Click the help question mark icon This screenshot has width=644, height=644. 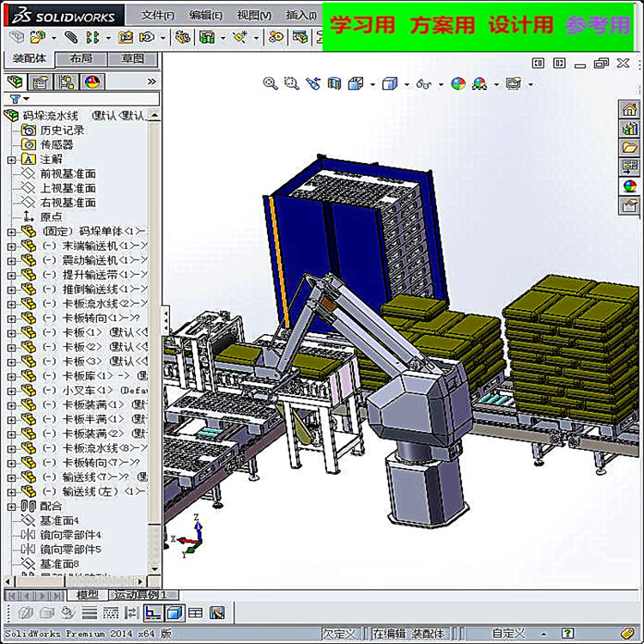click(x=568, y=633)
